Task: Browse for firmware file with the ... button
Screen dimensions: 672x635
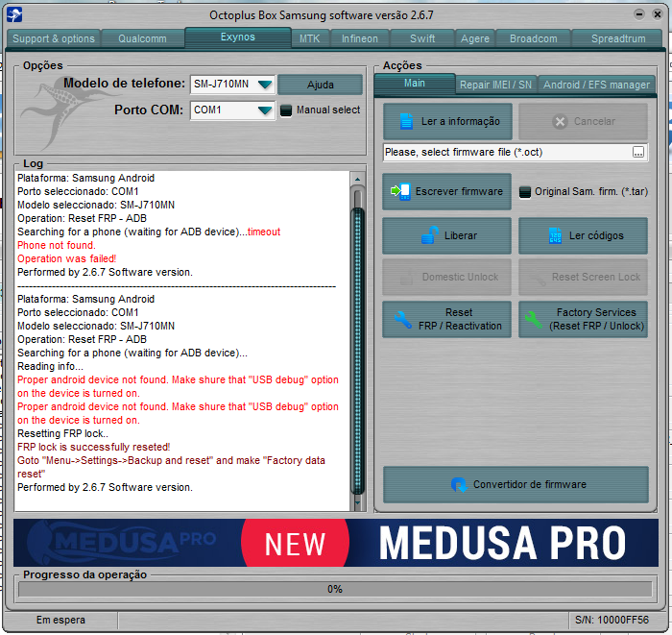Action: tap(638, 152)
